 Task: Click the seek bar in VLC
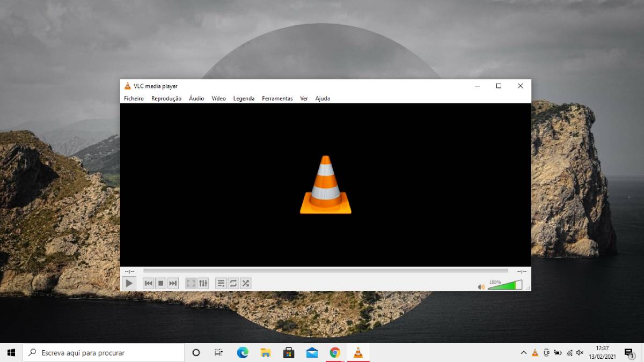[325, 271]
